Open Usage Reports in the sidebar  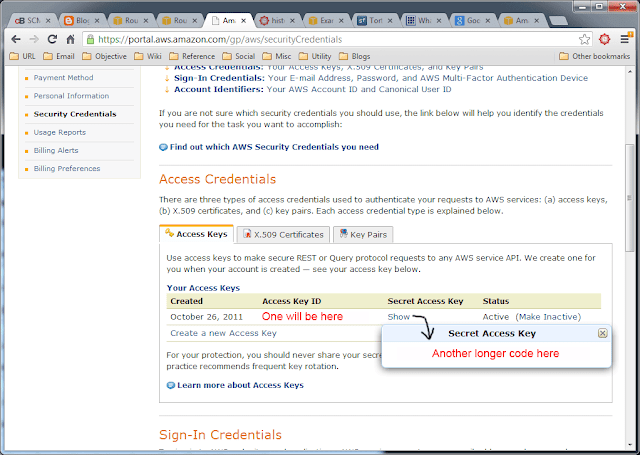click(x=60, y=132)
